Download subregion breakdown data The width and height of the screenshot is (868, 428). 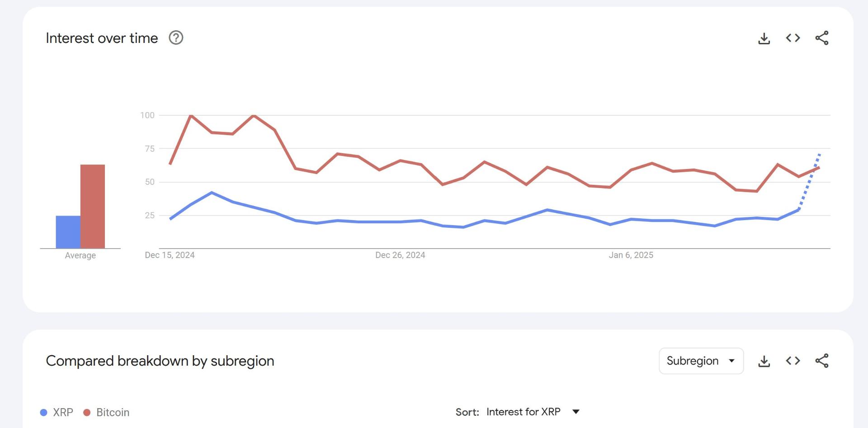point(764,361)
